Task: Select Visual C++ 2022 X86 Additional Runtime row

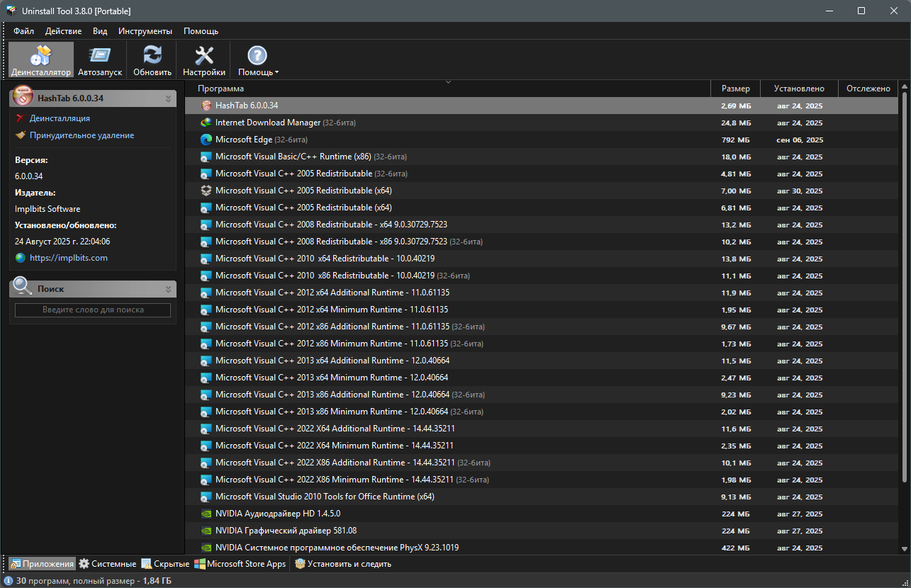Action: [542, 463]
